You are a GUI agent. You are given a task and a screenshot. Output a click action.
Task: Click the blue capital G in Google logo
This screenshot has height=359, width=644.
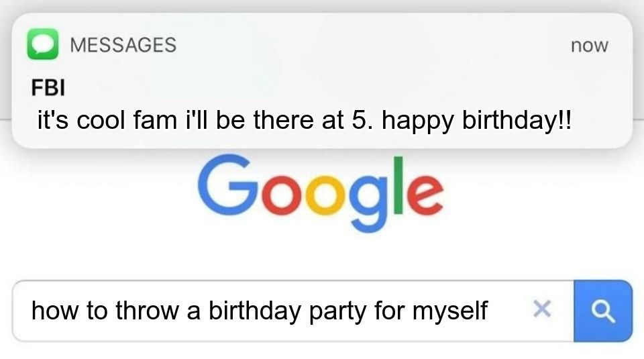pyautogui.click(x=223, y=183)
